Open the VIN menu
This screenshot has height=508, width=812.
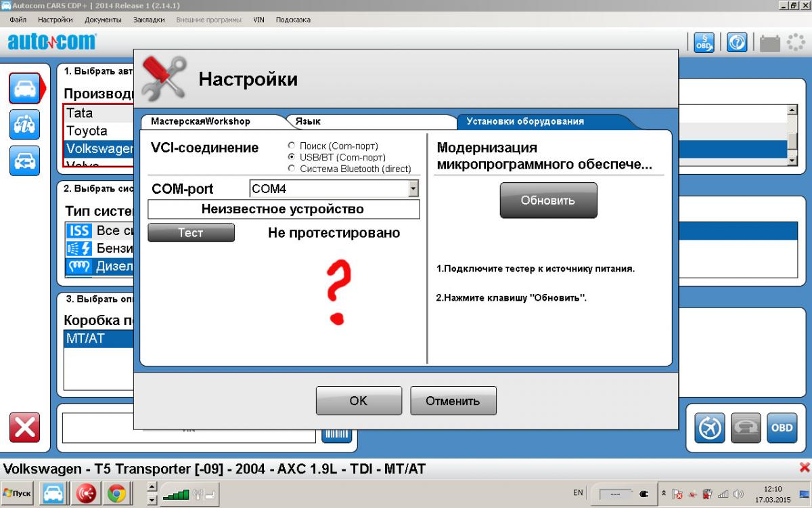tap(258, 20)
